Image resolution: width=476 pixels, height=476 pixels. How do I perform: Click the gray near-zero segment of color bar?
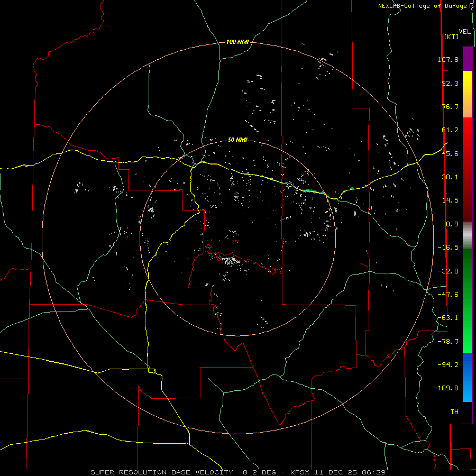click(467, 235)
